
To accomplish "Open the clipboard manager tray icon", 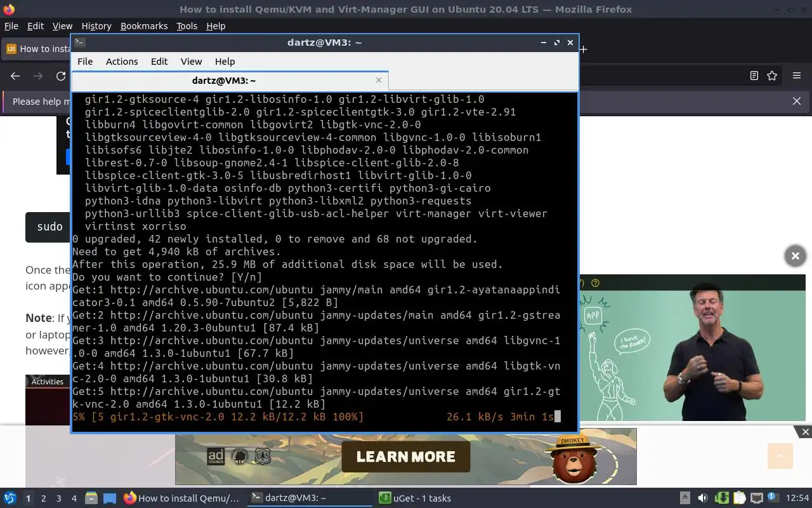I will point(739,498).
